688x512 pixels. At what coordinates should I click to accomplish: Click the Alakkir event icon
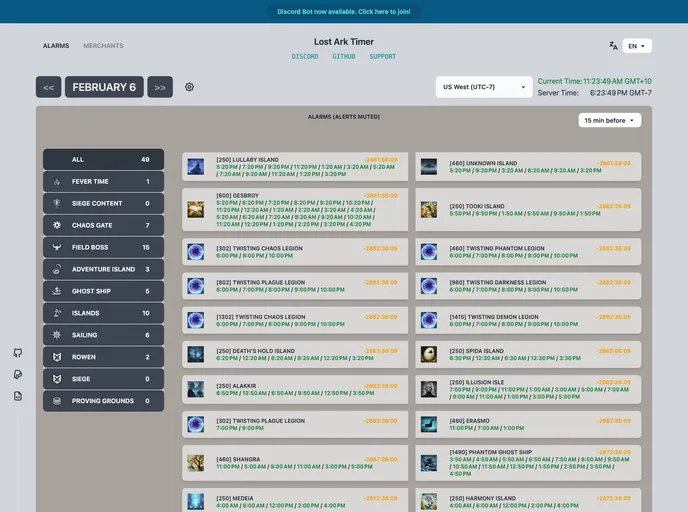pyautogui.click(x=196, y=389)
